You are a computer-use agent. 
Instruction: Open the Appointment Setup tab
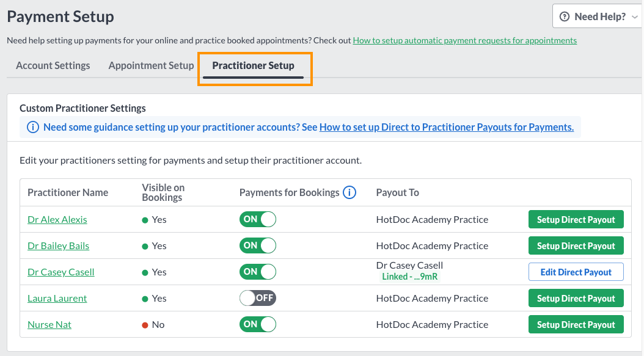(x=151, y=65)
